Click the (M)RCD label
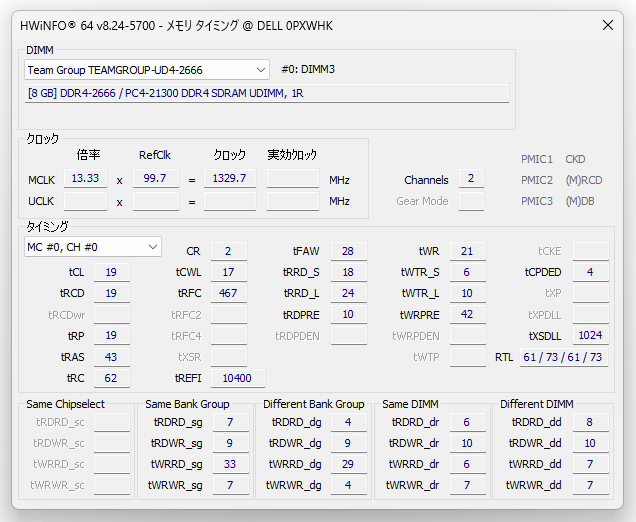Image resolution: width=636 pixels, height=522 pixels. pos(584,180)
